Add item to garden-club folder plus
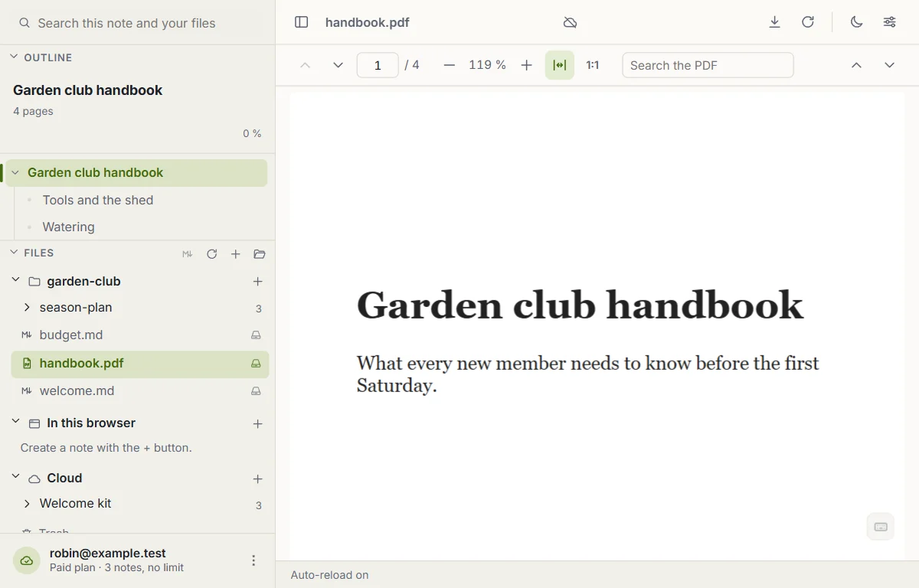The image size is (919, 588). click(258, 282)
